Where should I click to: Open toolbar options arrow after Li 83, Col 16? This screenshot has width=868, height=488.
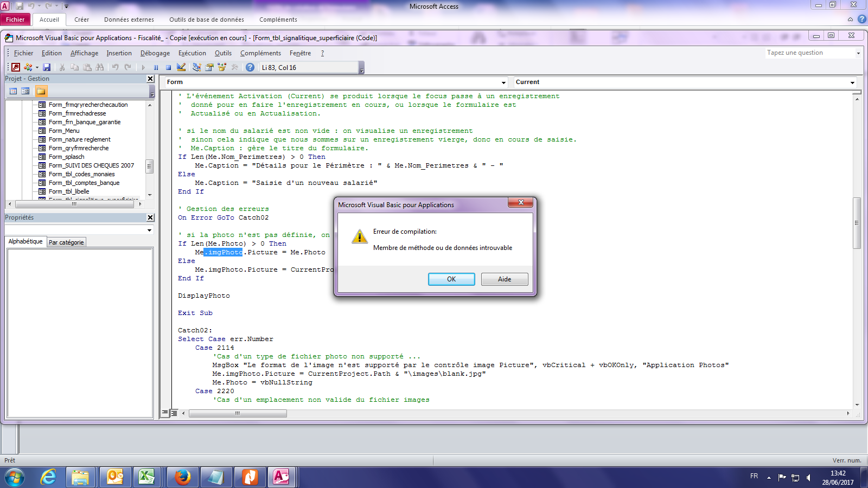[362, 68]
